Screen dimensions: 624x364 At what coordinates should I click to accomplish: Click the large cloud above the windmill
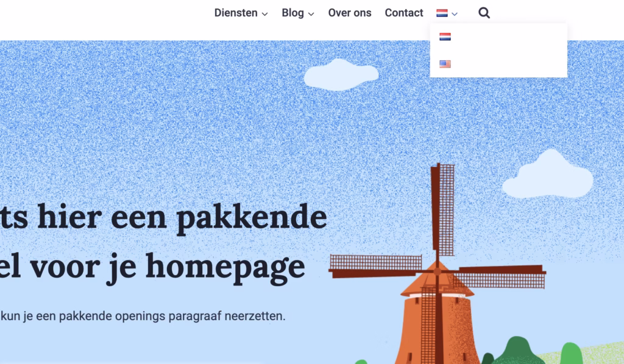click(x=548, y=177)
